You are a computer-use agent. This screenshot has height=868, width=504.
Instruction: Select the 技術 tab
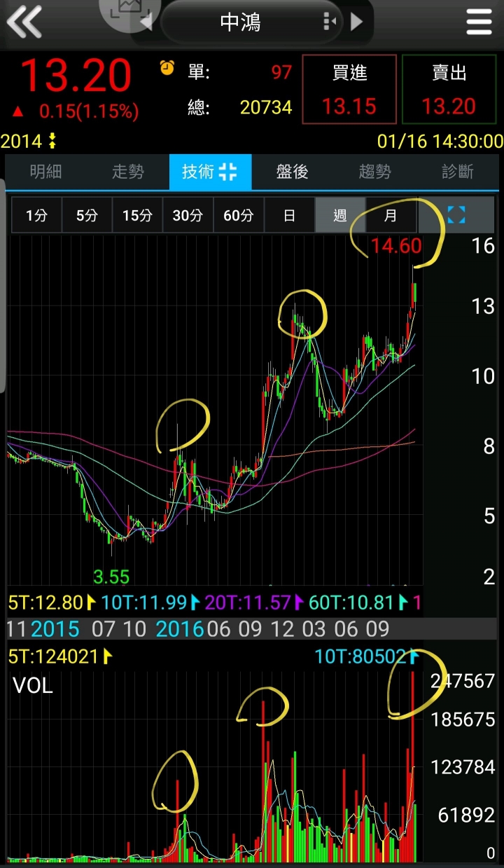[x=210, y=172]
